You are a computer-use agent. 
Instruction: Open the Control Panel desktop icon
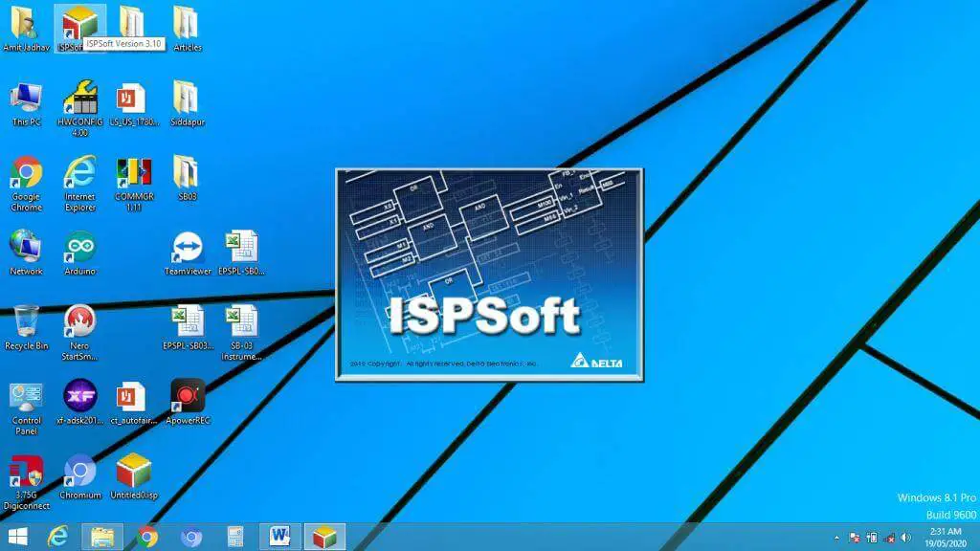pyautogui.click(x=26, y=408)
